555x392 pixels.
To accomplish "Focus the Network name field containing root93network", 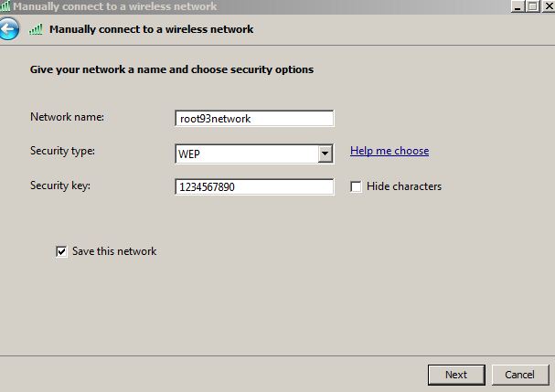I will [253, 118].
